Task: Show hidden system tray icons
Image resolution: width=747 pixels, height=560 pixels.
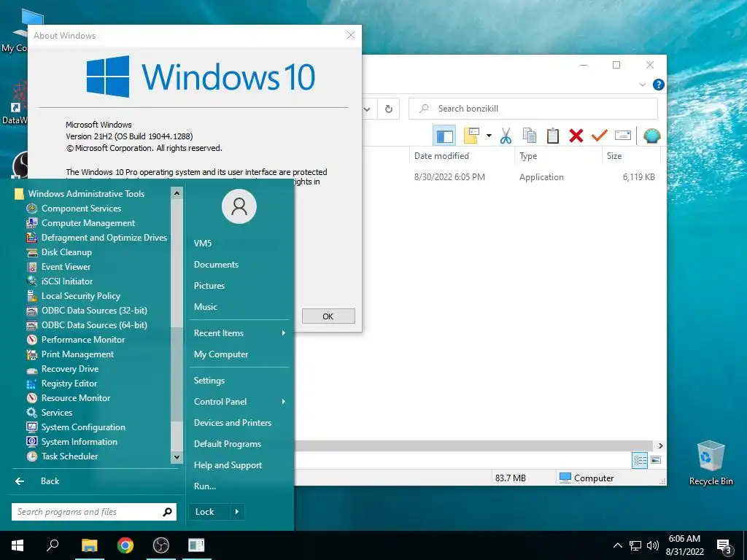Action: 617,545
